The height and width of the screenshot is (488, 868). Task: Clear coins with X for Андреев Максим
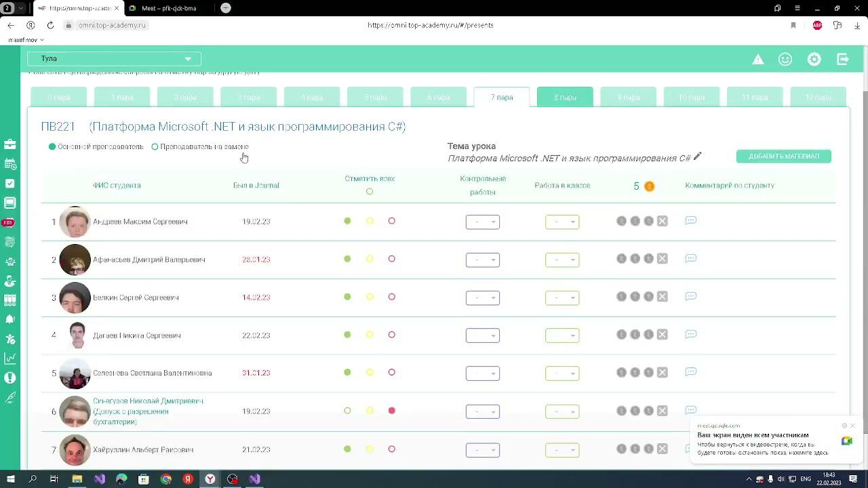pyautogui.click(x=663, y=221)
